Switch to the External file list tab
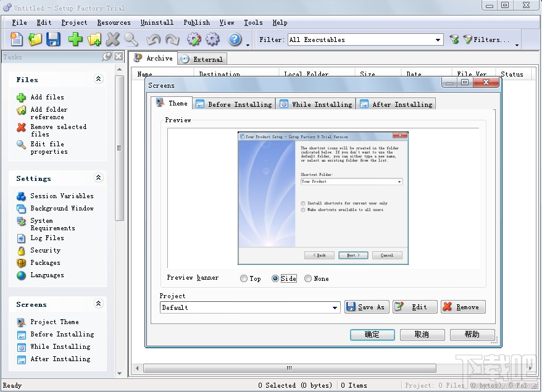Viewport: 542px width, 392px height. point(202,59)
